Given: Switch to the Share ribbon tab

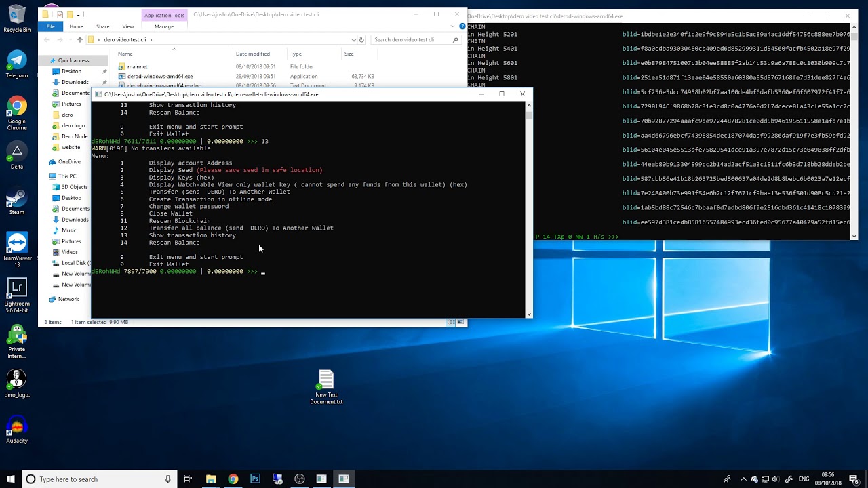Looking at the screenshot, I should pos(102,26).
